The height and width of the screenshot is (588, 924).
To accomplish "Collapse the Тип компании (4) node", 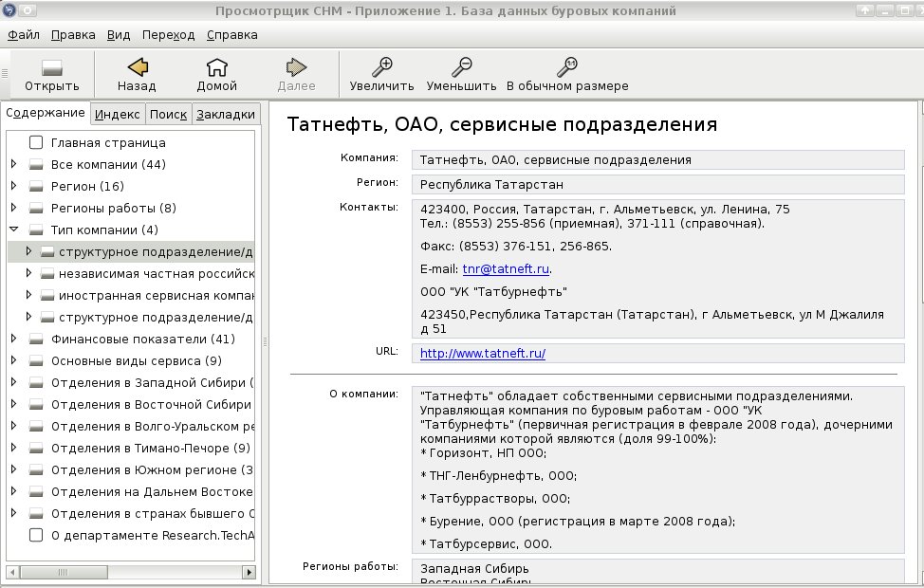I will pyautogui.click(x=13, y=230).
